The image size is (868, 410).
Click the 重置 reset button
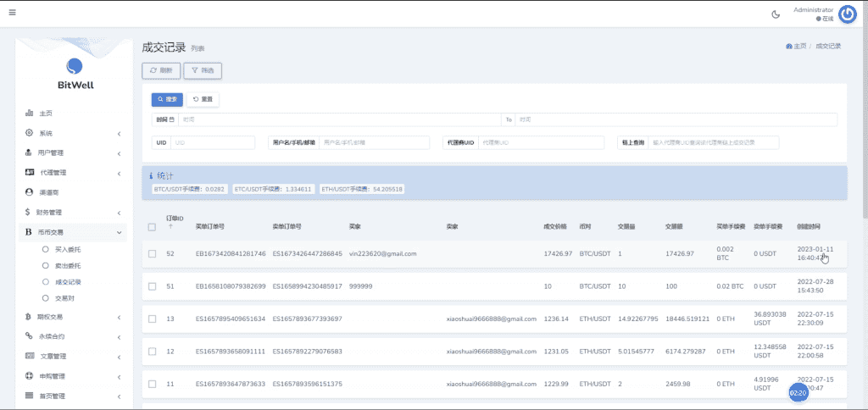[x=203, y=100]
